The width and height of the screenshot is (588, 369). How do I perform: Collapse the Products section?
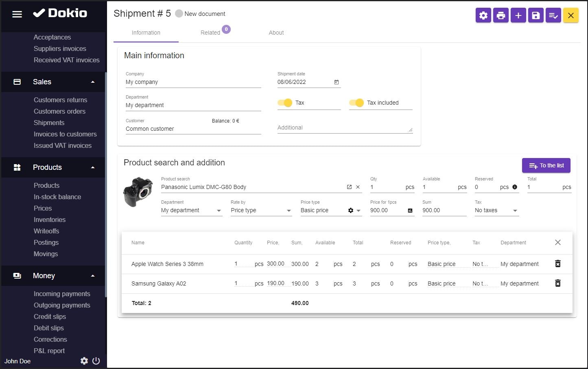(x=93, y=167)
